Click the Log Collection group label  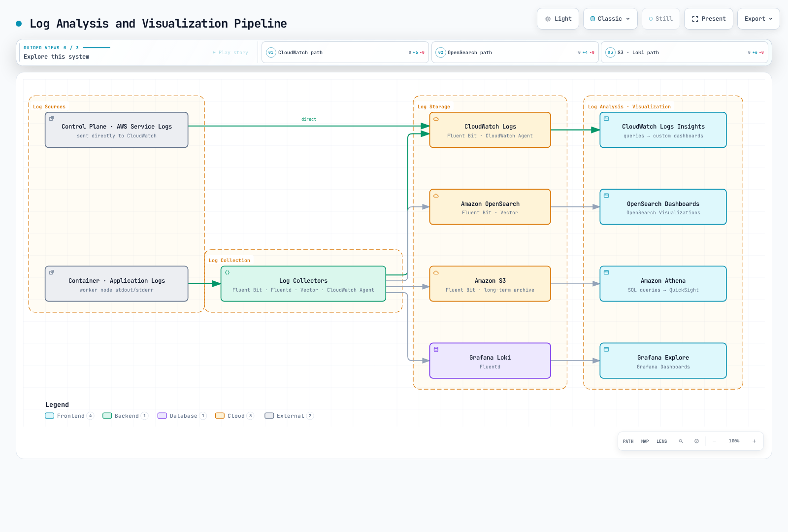[x=230, y=261]
